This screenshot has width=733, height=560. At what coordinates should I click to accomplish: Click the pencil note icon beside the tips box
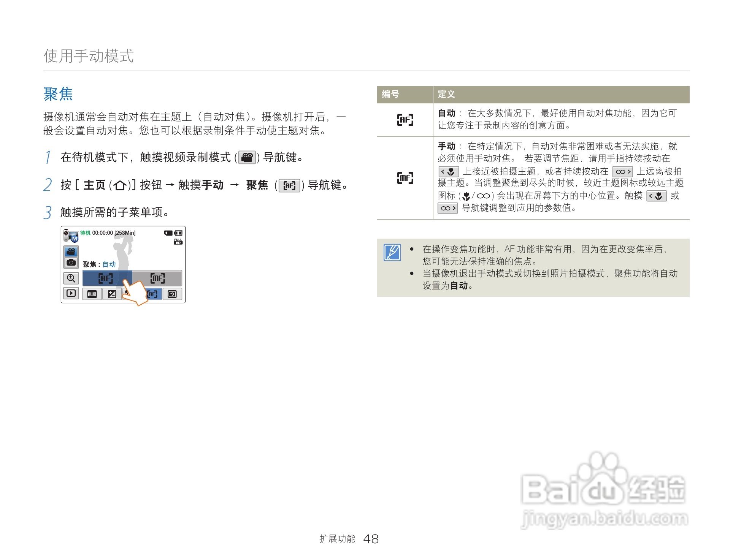(x=393, y=254)
